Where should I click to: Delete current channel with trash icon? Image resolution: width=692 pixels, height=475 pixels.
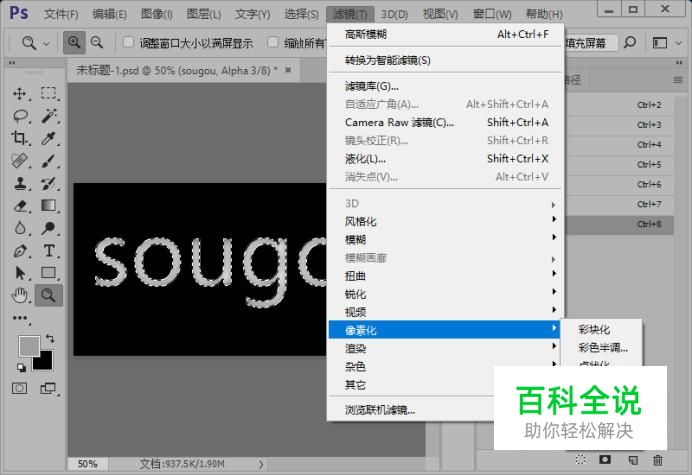tap(658, 460)
